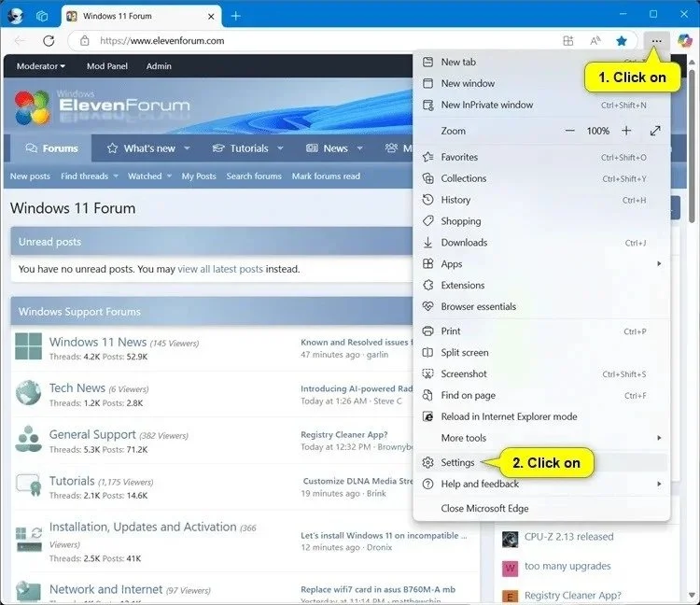
Task: Follow the view all latest posts link
Action: click(x=220, y=269)
